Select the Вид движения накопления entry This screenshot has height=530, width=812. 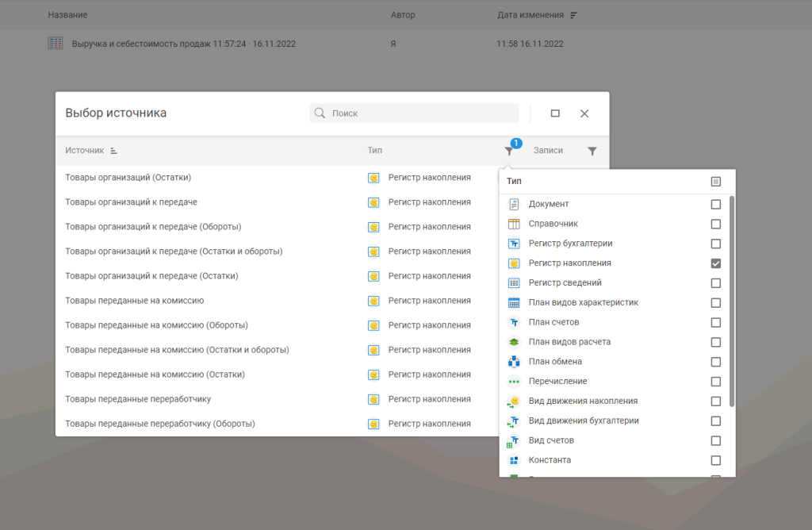[583, 401]
